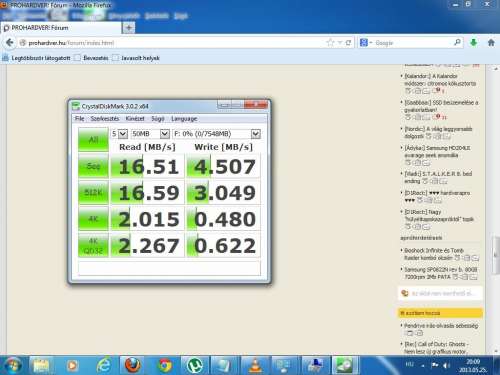The image size is (500, 375).
Task: Launch Chrome from the taskbar
Action: [165, 365]
